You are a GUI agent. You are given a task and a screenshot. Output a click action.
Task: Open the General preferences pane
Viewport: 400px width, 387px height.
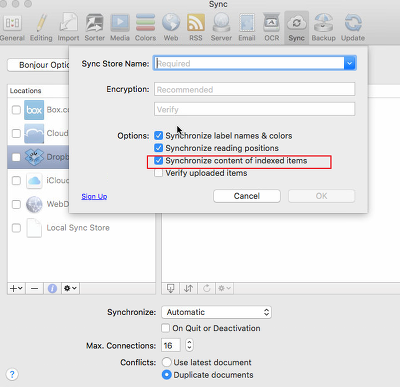click(x=12, y=28)
